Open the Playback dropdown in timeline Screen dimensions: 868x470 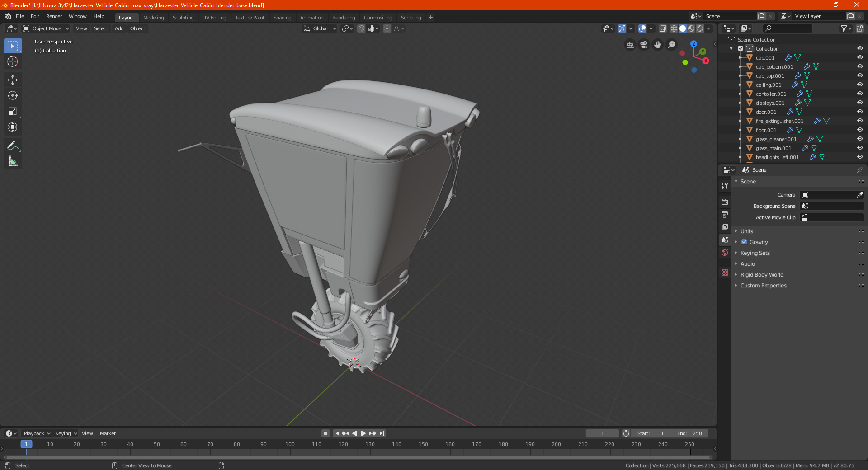[37, 433]
